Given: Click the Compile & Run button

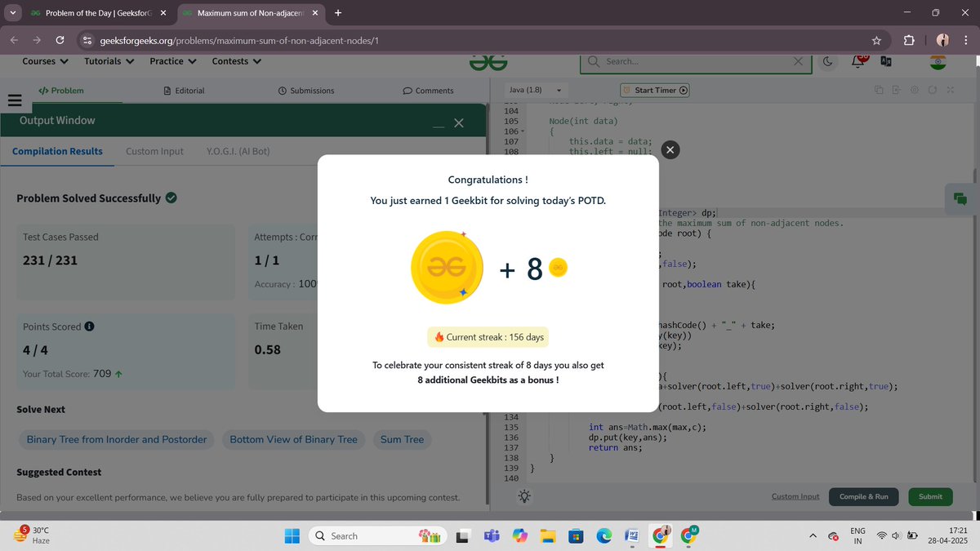Looking at the screenshot, I should click(x=864, y=496).
